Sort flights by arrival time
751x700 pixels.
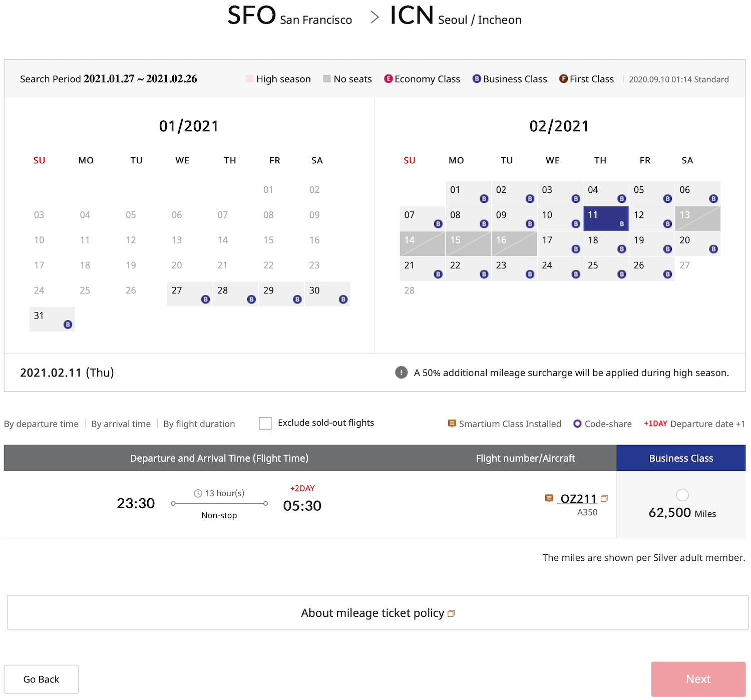pyautogui.click(x=121, y=424)
